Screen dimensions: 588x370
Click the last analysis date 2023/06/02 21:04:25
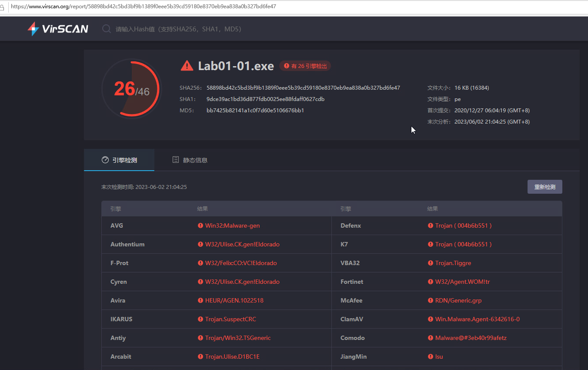(492, 122)
